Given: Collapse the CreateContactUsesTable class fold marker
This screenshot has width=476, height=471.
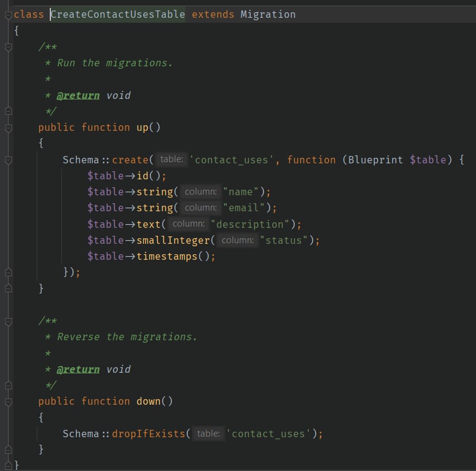Looking at the screenshot, I should coord(9,15).
